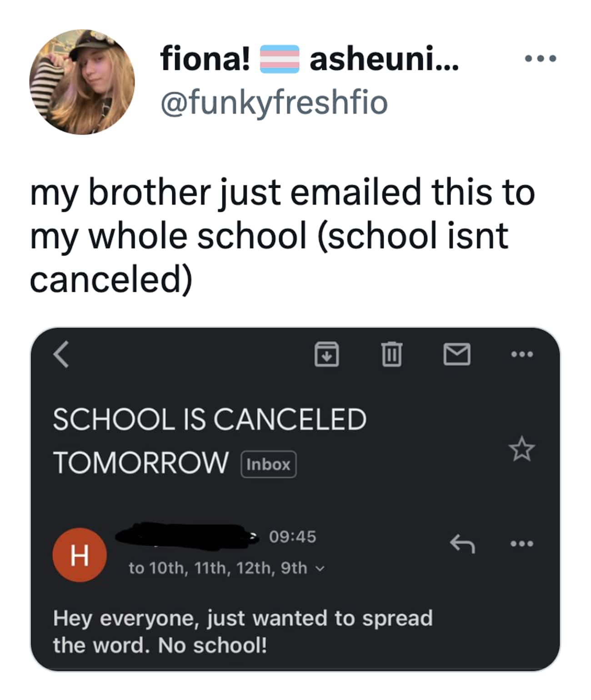Click the recipients line '10th, 11th, 12th, 9th'
Viewport: 591px width, 700px height.
pos(218,568)
